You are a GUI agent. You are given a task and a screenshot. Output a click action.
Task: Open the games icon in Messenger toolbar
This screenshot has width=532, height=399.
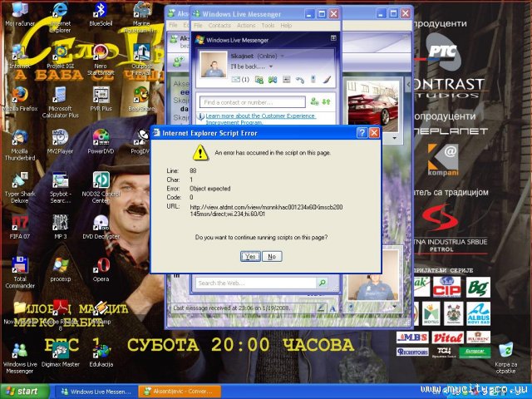pyautogui.click(x=273, y=80)
